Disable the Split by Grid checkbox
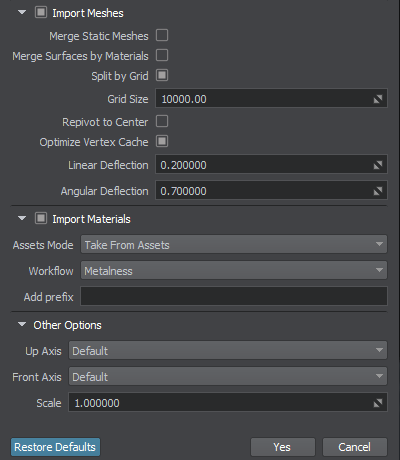Screen dimensions: 400x460 click(162, 75)
